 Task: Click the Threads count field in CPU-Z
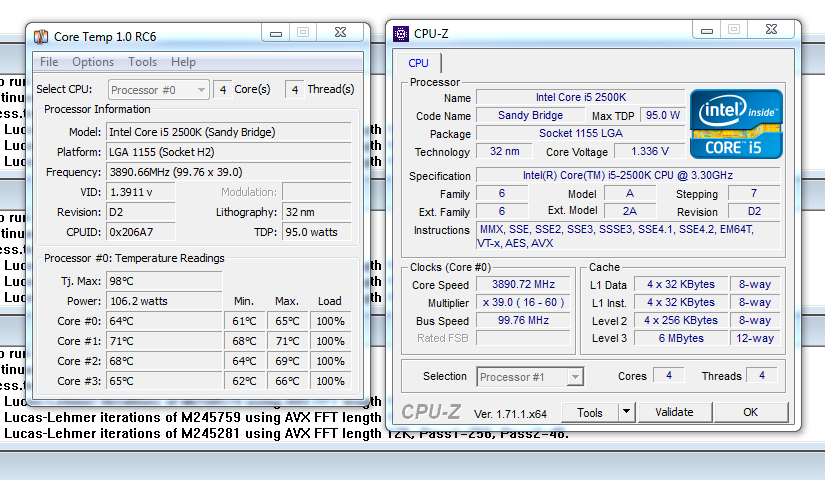(761, 375)
